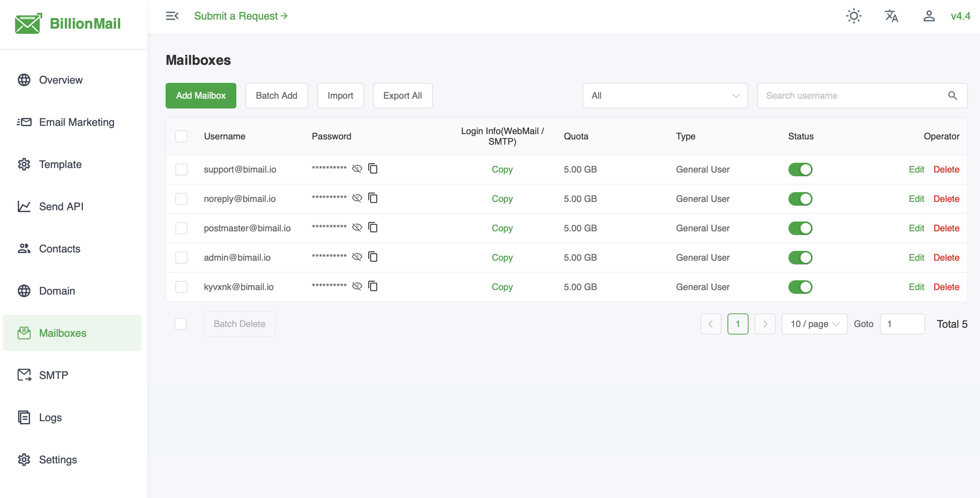The height and width of the screenshot is (498, 980).
Task: Open the user account icon
Action: [929, 16]
